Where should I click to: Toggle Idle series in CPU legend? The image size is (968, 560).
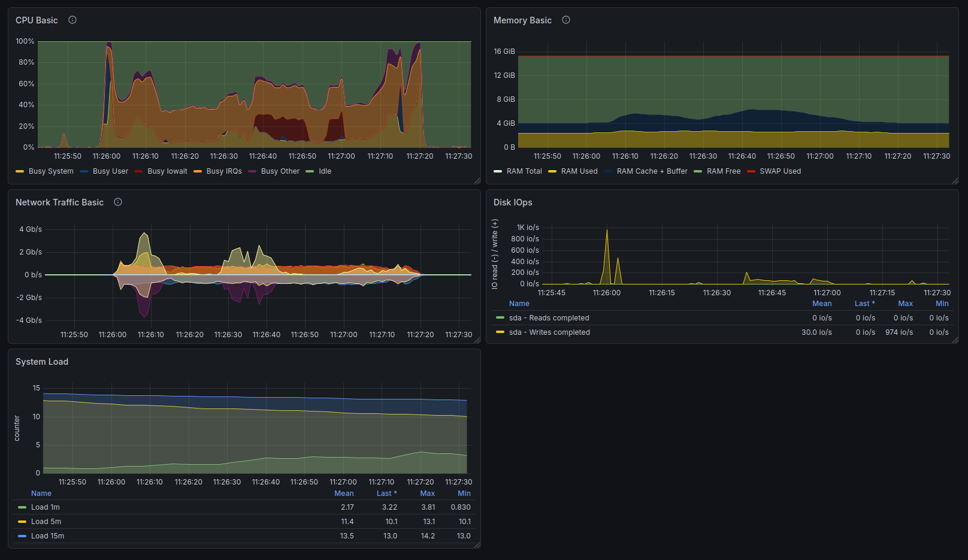(325, 171)
